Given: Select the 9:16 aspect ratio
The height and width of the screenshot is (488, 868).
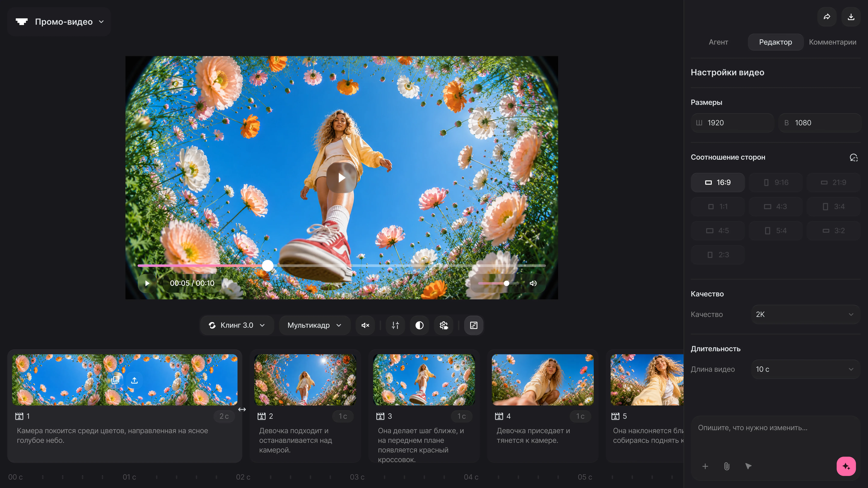Looking at the screenshot, I should [776, 183].
